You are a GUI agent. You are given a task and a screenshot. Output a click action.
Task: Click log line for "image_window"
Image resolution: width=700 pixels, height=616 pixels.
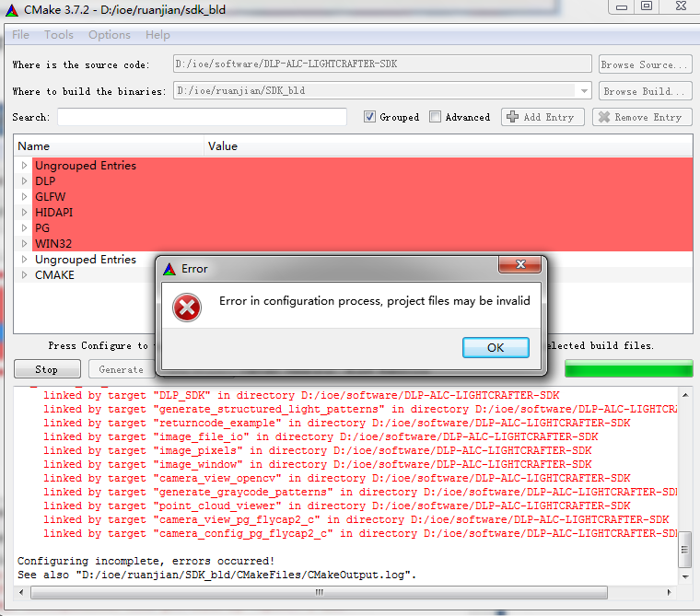pos(318,464)
